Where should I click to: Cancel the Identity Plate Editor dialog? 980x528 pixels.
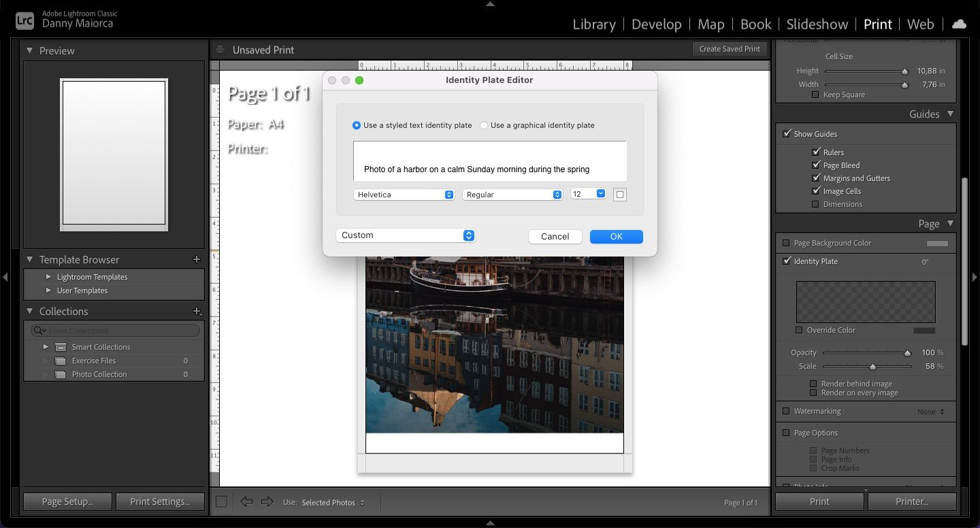point(555,236)
